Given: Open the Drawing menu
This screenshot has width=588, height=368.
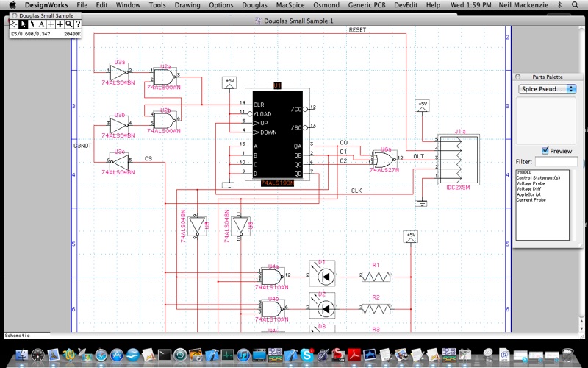Looking at the screenshot, I should 187,5.
